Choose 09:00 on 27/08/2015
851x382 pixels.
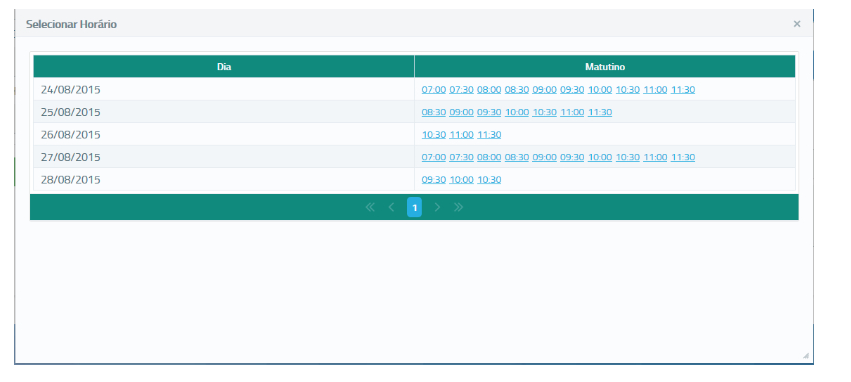544,157
